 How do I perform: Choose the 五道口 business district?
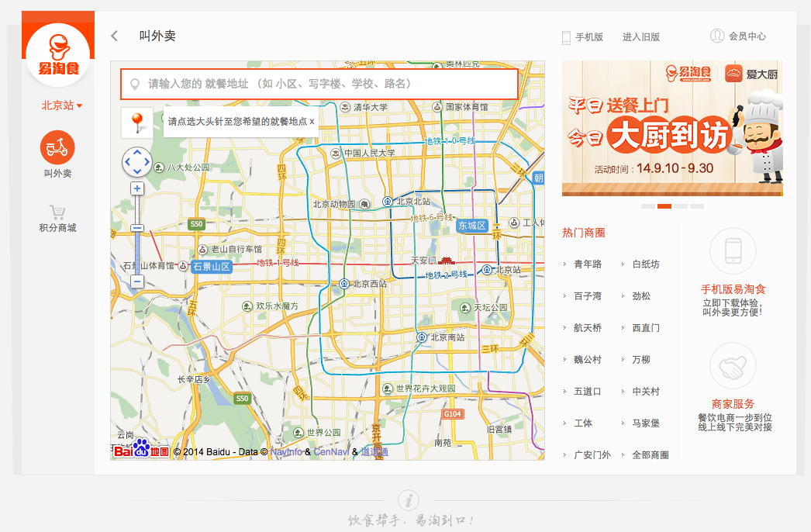coord(588,392)
